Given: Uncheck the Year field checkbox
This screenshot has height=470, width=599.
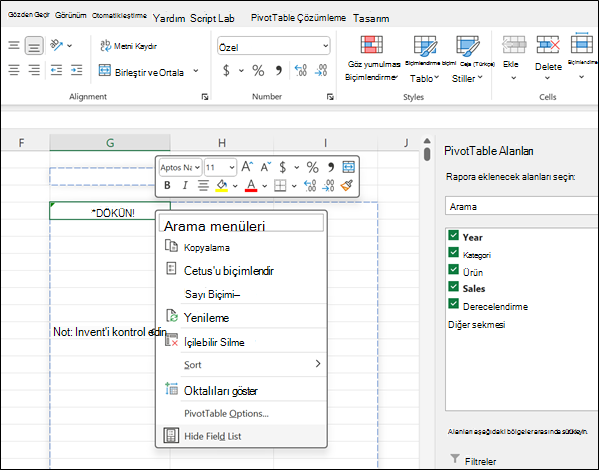Looking at the screenshot, I should [x=453, y=235].
